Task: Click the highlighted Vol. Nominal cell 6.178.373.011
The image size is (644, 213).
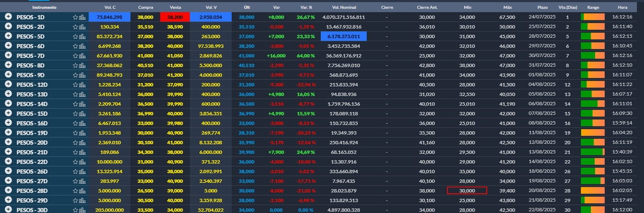Action: pos(343,36)
